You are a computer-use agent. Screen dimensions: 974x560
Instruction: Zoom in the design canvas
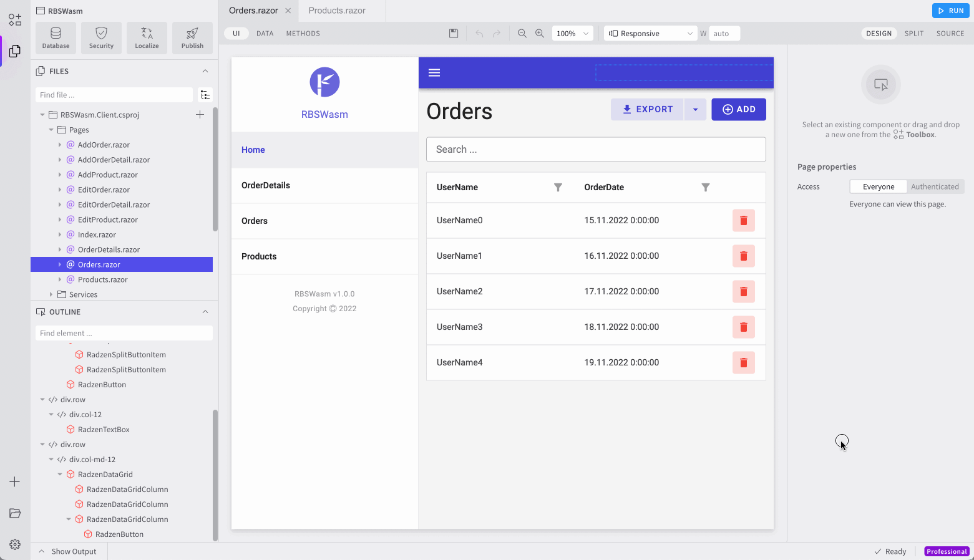click(540, 34)
